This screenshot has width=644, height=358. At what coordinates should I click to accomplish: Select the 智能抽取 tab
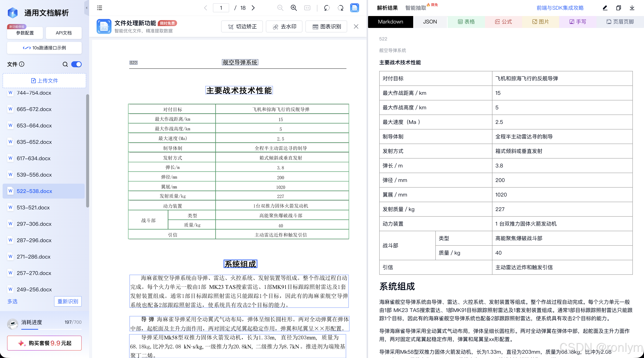pos(415,8)
